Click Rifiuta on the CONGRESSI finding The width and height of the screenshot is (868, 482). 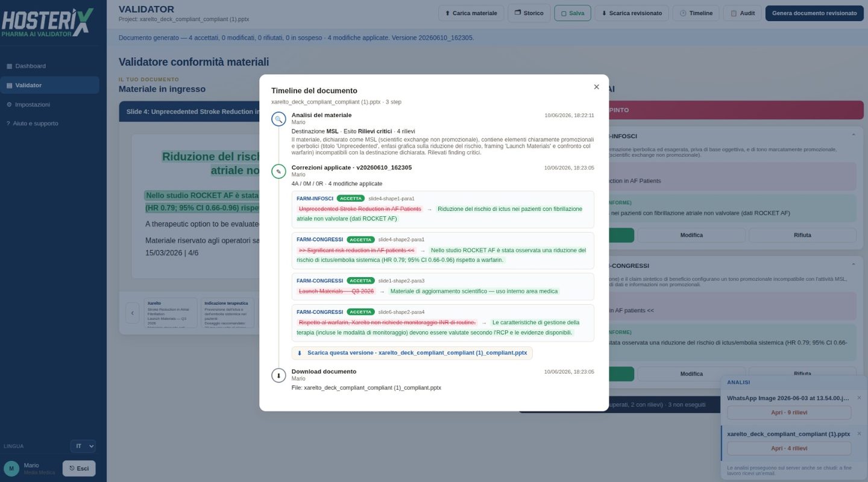(802, 374)
